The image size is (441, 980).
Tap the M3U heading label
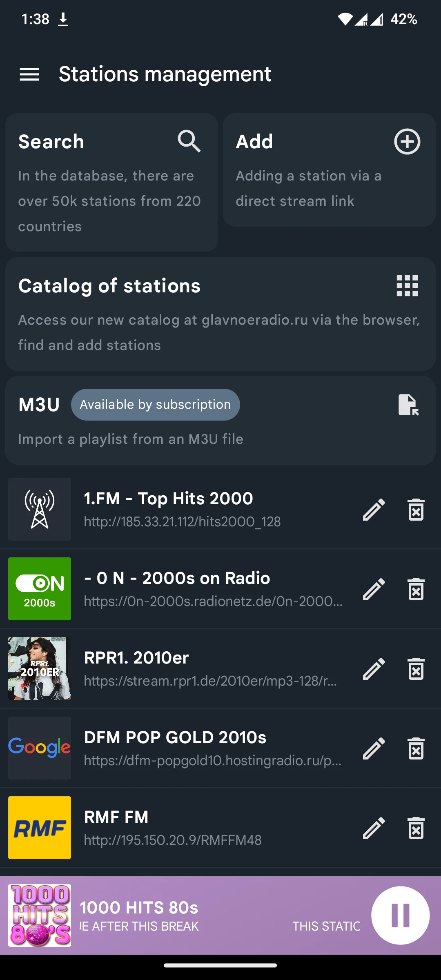39,405
